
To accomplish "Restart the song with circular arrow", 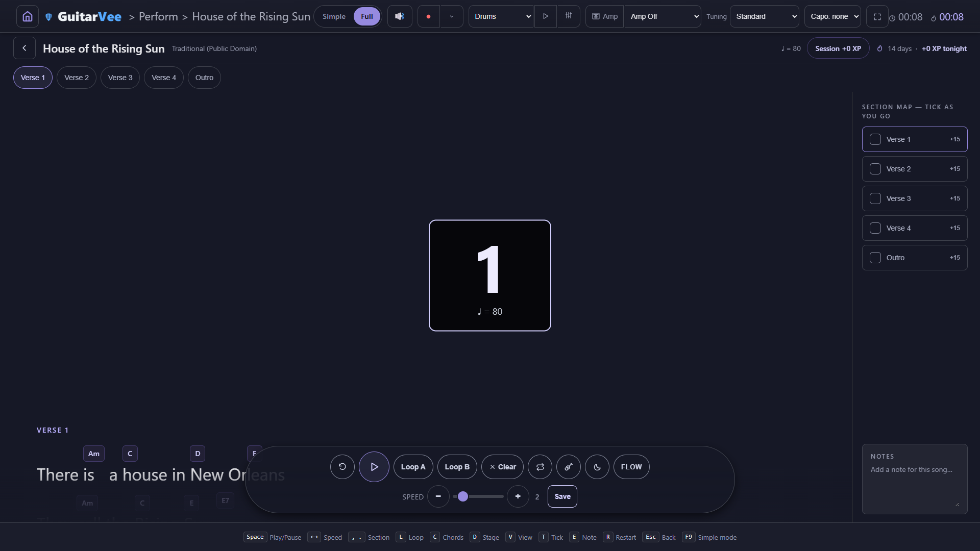I will click(x=342, y=467).
